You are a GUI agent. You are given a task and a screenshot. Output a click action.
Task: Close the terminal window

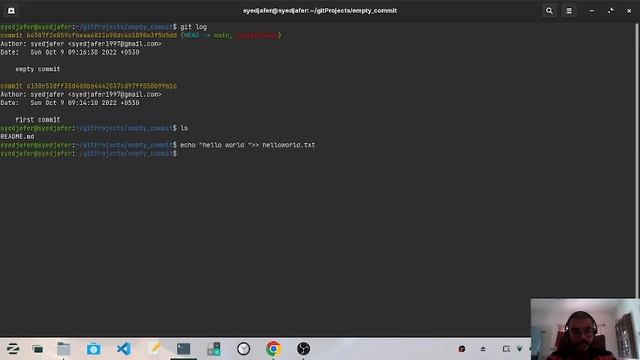point(629,11)
